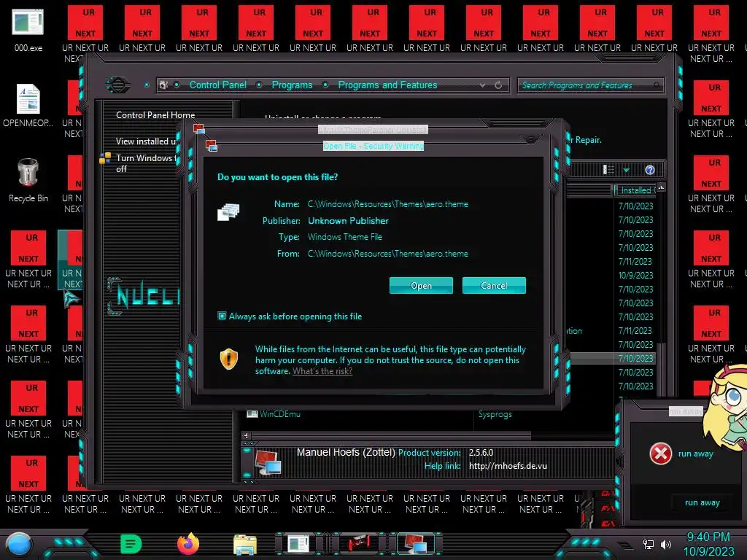This screenshot has width=747, height=560.
Task: Open the What's the risk link
Action: [322, 371]
